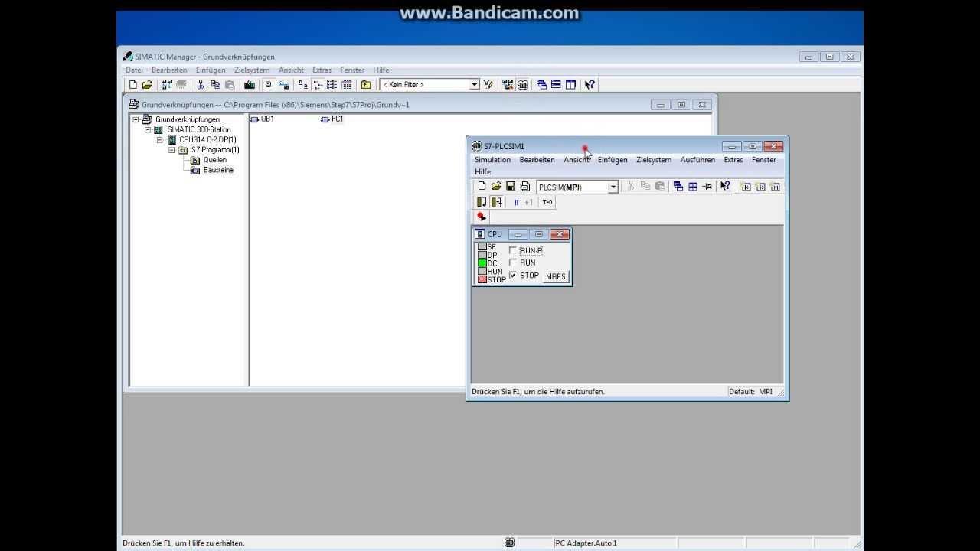This screenshot has height=551, width=980.
Task: Open the Datei menu in SIMATIC Manager
Action: click(x=134, y=70)
